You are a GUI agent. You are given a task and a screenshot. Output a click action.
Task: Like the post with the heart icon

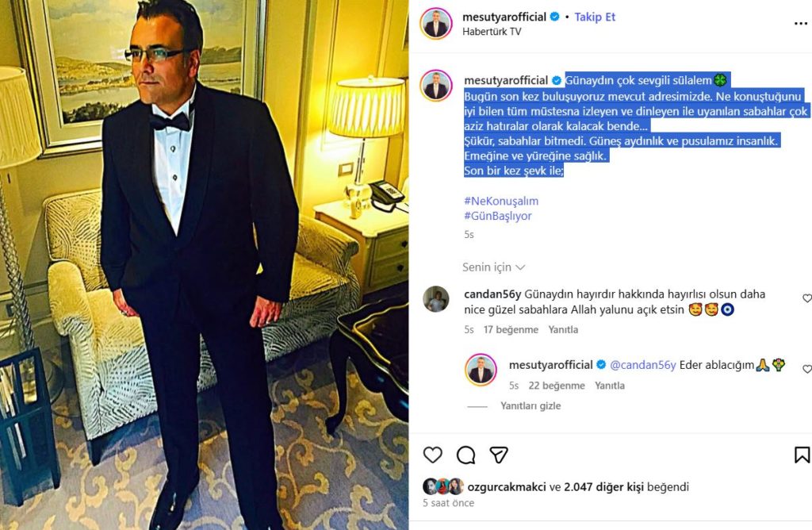[432, 455]
